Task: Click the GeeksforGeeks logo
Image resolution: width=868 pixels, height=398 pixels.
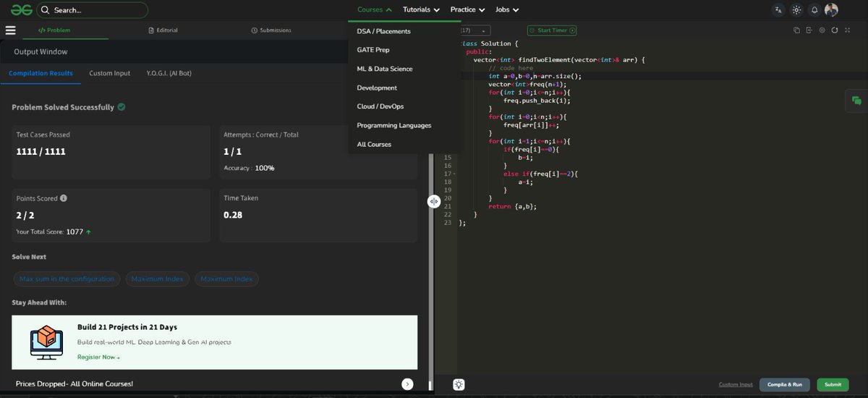Action: pos(21,10)
